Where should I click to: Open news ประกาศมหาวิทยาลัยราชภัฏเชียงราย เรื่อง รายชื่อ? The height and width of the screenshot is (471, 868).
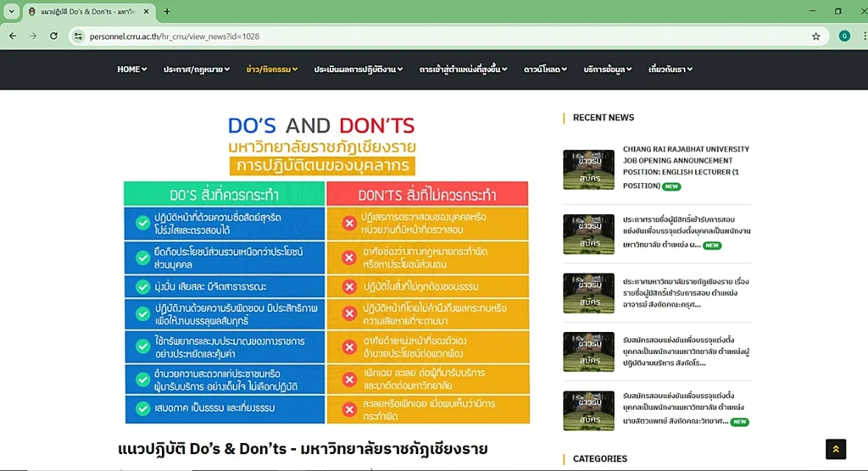click(x=685, y=293)
